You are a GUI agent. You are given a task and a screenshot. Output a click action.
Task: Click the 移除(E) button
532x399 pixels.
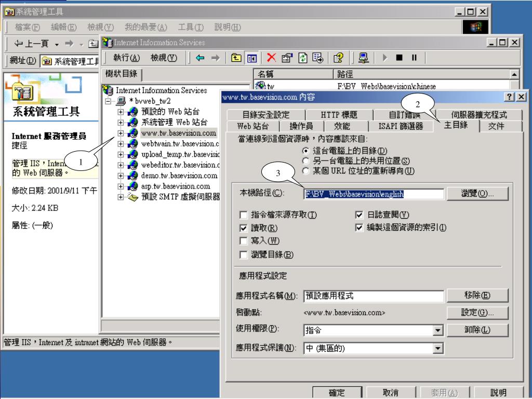click(x=477, y=295)
